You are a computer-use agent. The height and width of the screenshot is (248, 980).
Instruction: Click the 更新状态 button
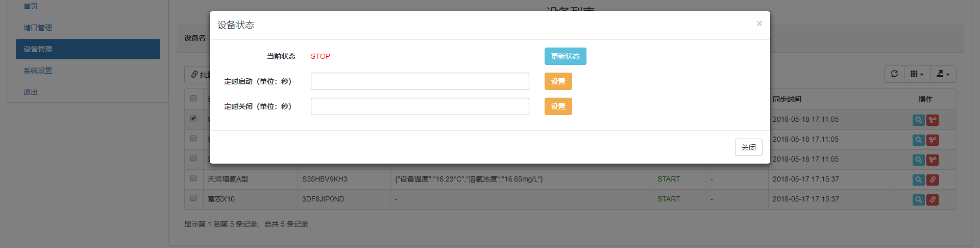click(x=565, y=56)
